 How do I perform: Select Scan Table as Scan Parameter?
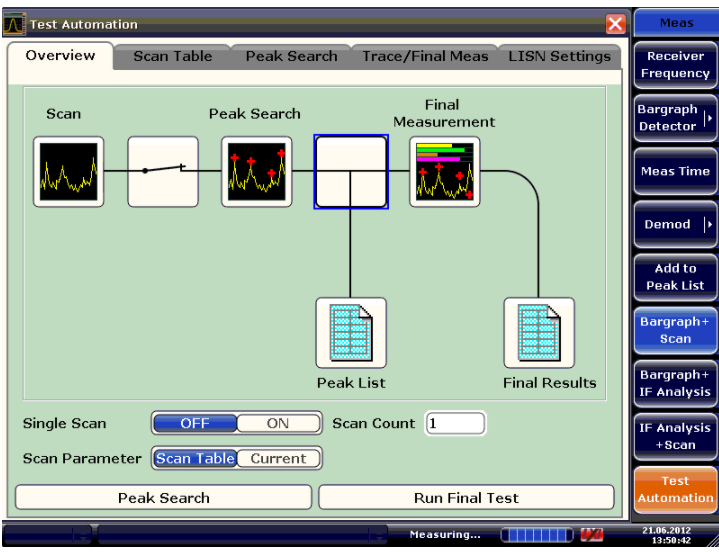(x=195, y=458)
